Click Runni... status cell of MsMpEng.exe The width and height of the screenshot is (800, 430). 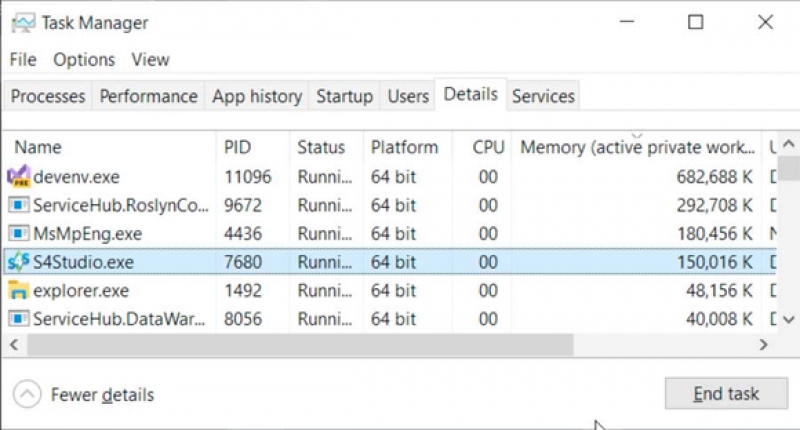pos(324,234)
